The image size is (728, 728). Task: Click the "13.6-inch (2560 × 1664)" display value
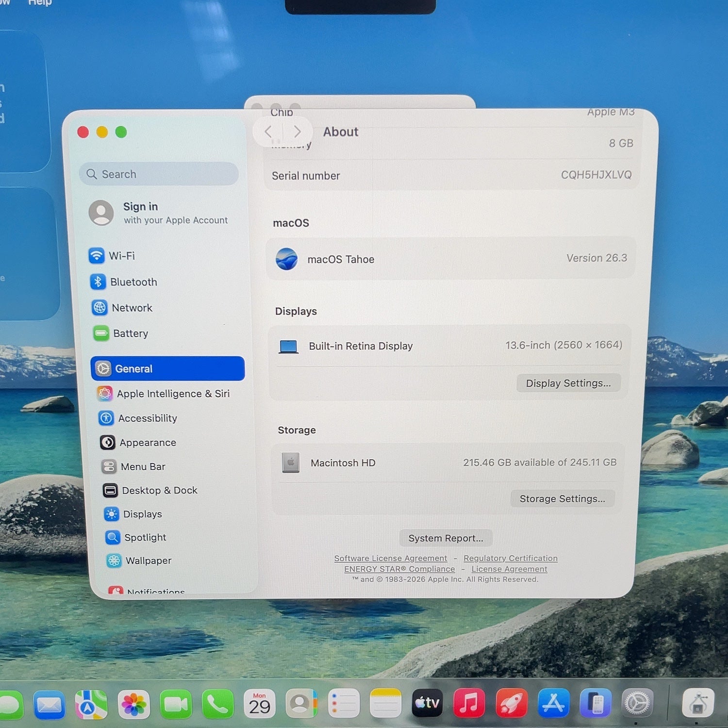click(564, 345)
